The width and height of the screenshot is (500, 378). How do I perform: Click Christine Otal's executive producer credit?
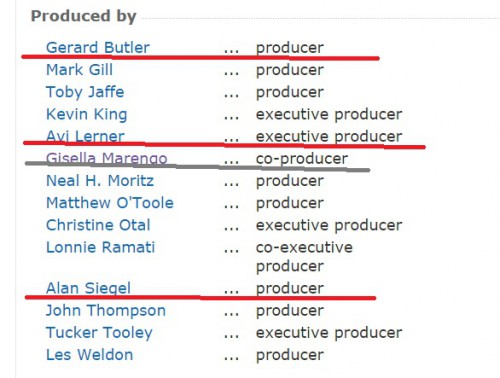(x=329, y=225)
